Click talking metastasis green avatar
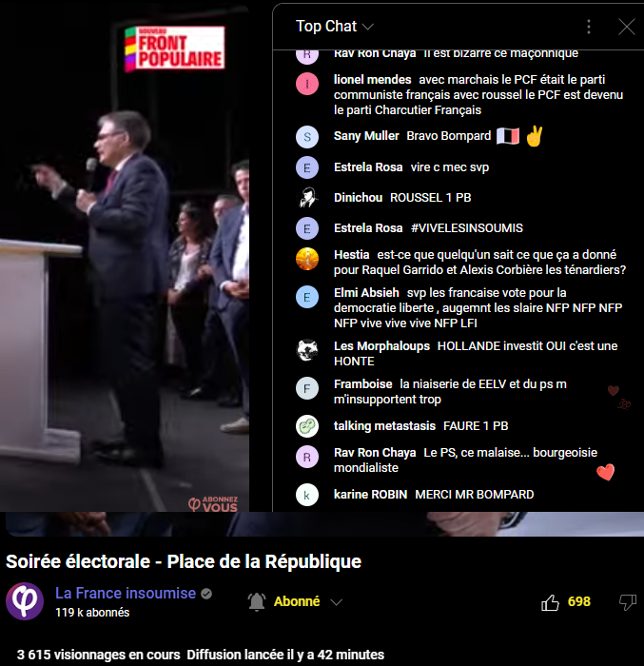Screen dimensions: 644x666 (307, 426)
